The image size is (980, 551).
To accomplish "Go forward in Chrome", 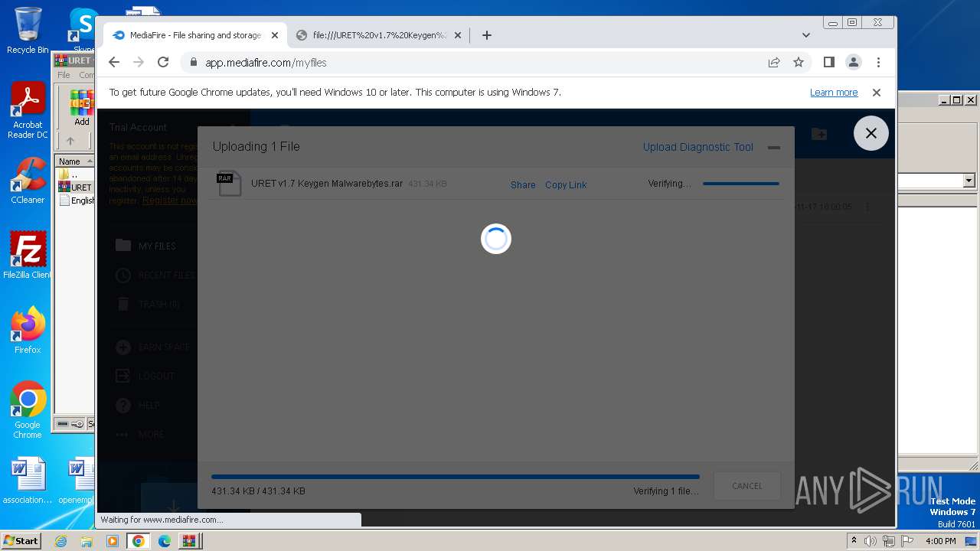I will click(139, 62).
